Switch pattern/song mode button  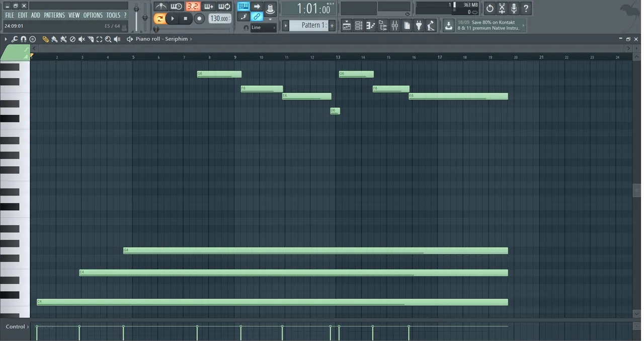159,19
